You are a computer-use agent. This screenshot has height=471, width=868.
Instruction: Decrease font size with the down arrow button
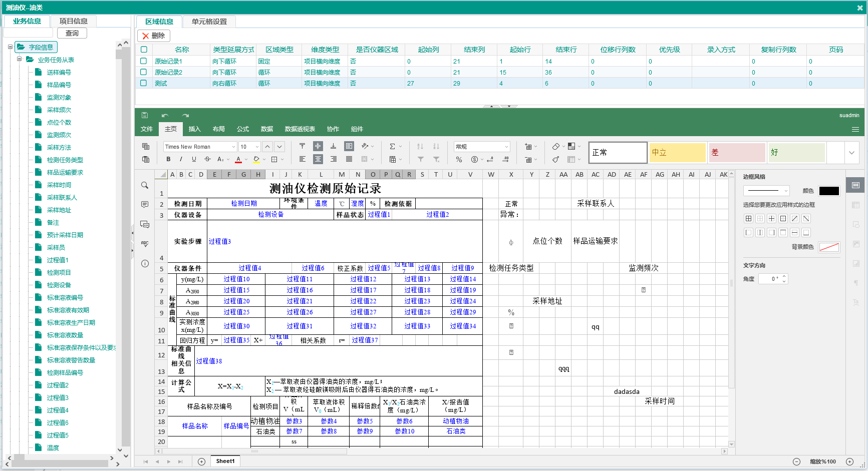(279, 147)
